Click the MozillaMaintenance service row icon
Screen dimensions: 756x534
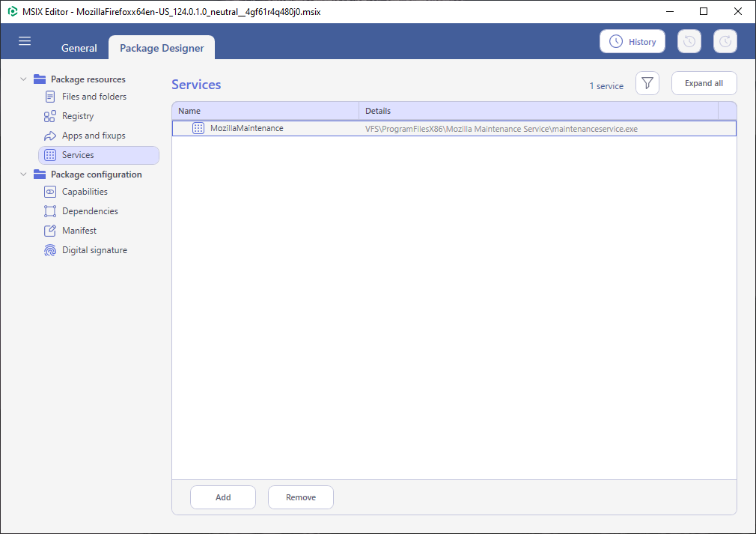pyautogui.click(x=198, y=128)
